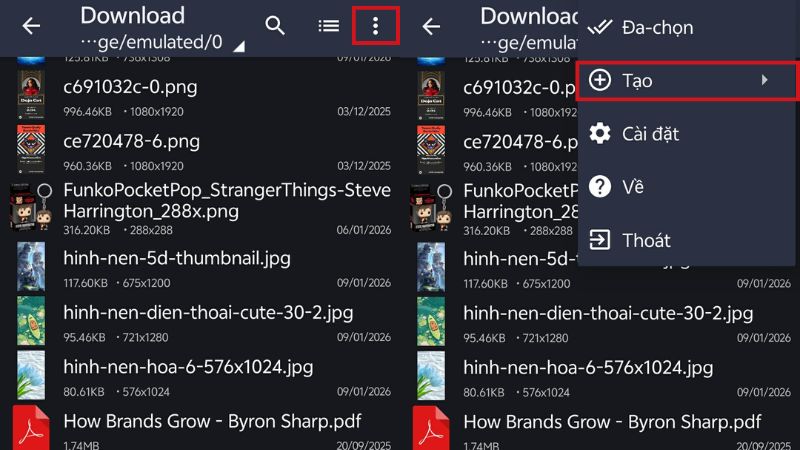Open the Tạo create submenu

(687, 81)
